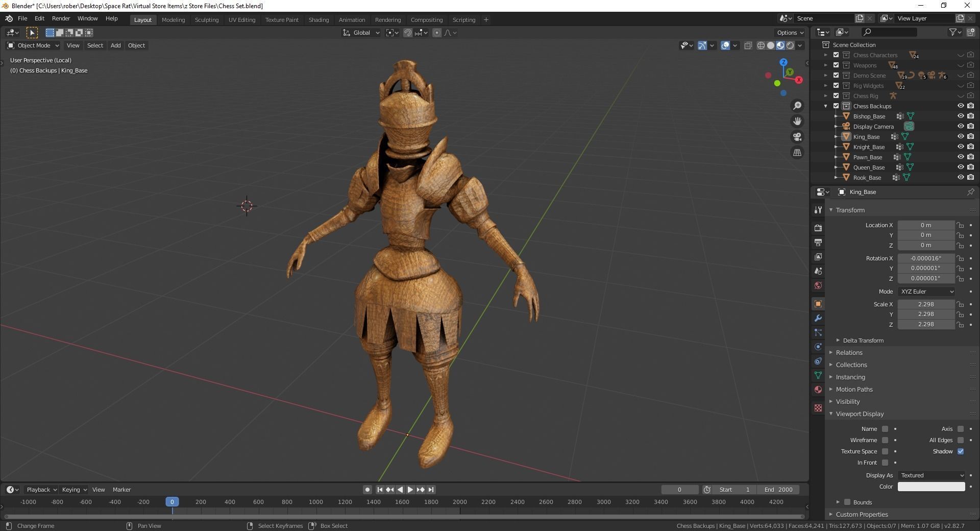Jump to the next keyframe
Screen dimensions: 980x531
click(421, 490)
